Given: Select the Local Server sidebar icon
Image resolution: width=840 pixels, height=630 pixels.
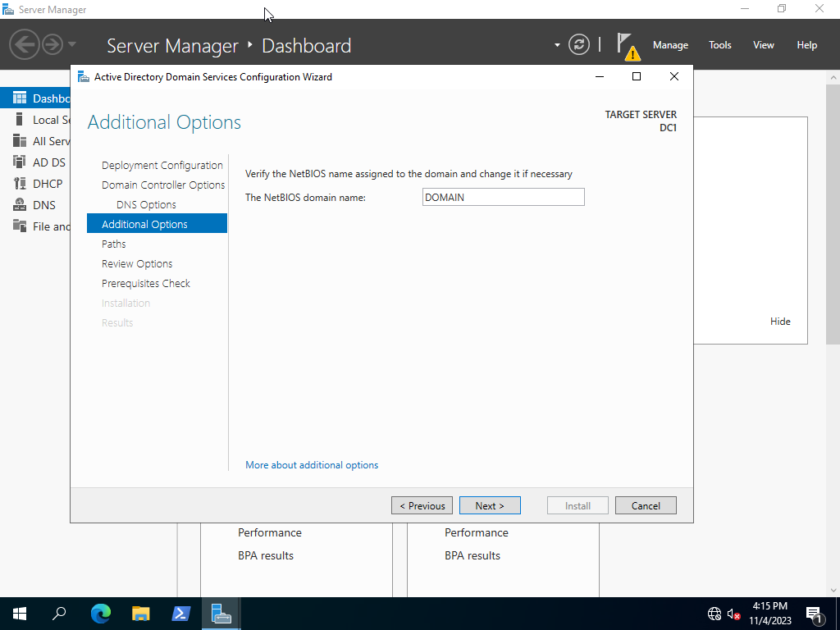Looking at the screenshot, I should (x=20, y=120).
